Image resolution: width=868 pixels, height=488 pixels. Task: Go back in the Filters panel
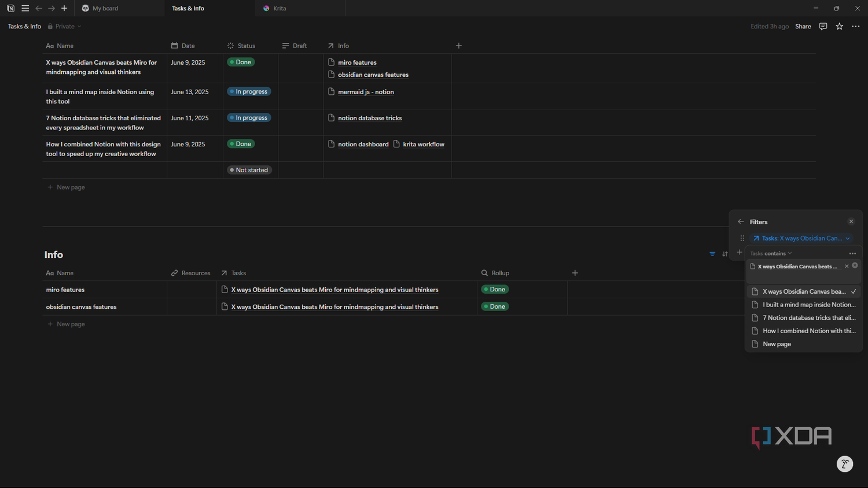pyautogui.click(x=741, y=221)
